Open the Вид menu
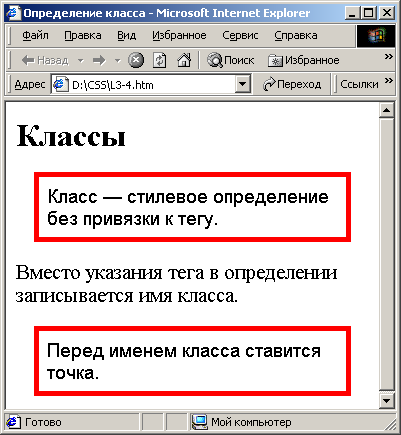Viewport: 401px width, 435px height. 126,35
